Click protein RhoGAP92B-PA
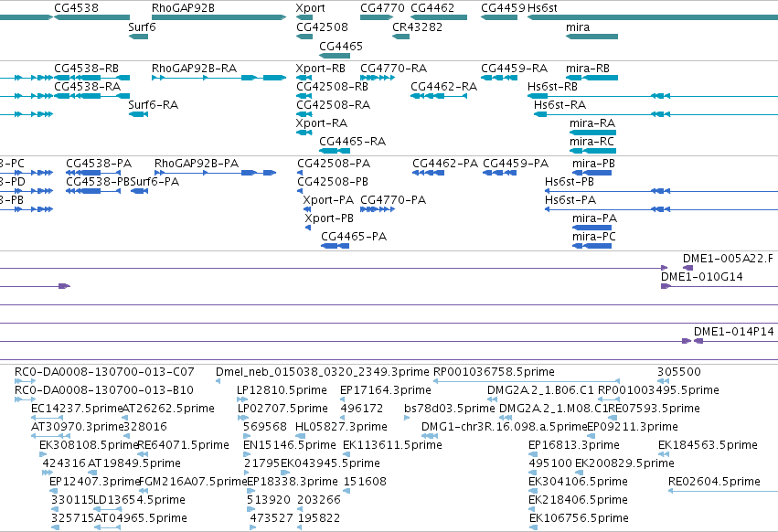Image resolution: width=778 pixels, height=532 pixels. tap(197, 164)
